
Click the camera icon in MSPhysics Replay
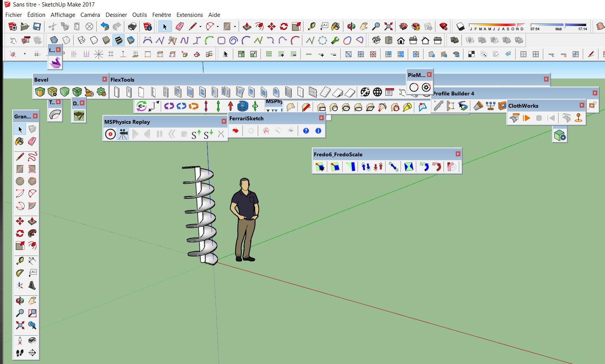tap(123, 134)
